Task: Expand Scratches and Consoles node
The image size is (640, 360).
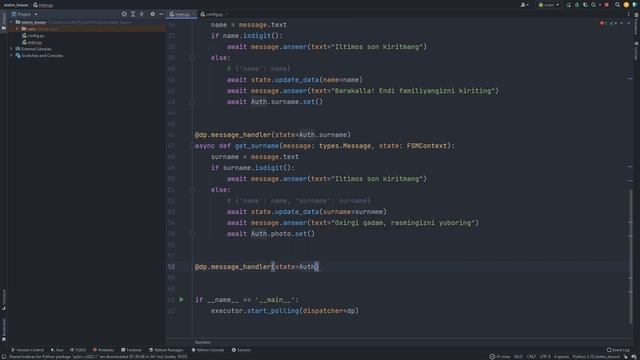Action: click(11, 55)
